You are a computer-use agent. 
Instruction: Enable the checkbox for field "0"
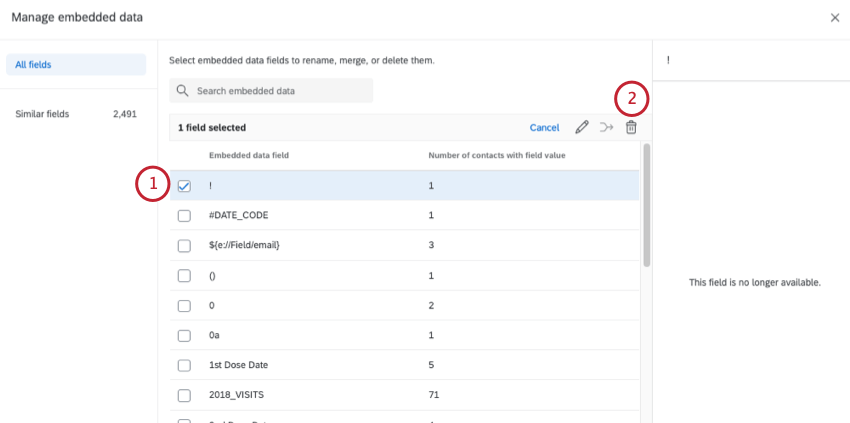tap(184, 306)
